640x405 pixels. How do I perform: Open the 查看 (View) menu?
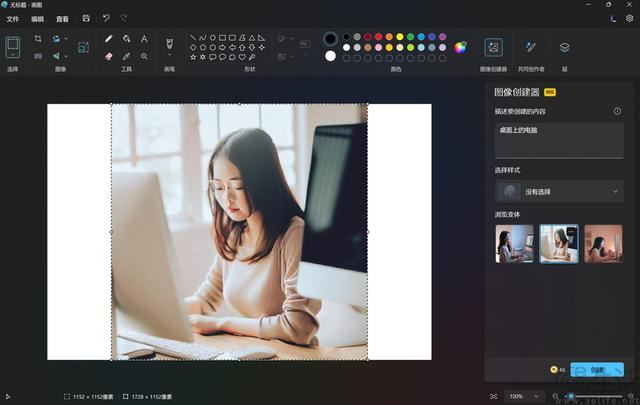(63, 18)
